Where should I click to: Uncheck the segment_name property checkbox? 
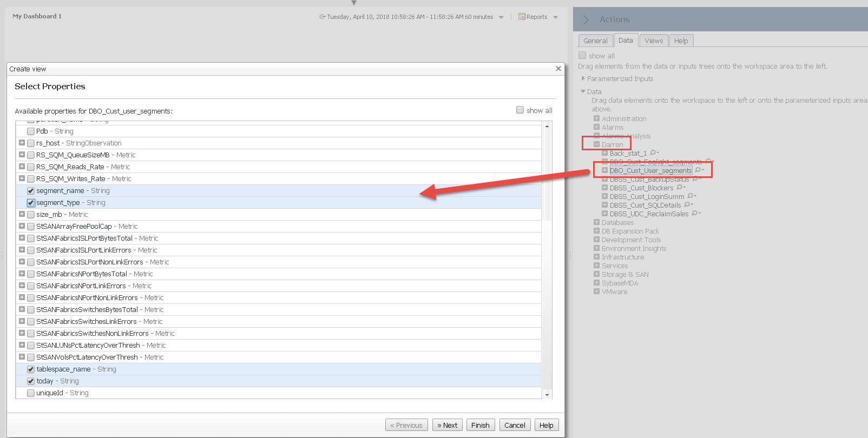[31, 191]
